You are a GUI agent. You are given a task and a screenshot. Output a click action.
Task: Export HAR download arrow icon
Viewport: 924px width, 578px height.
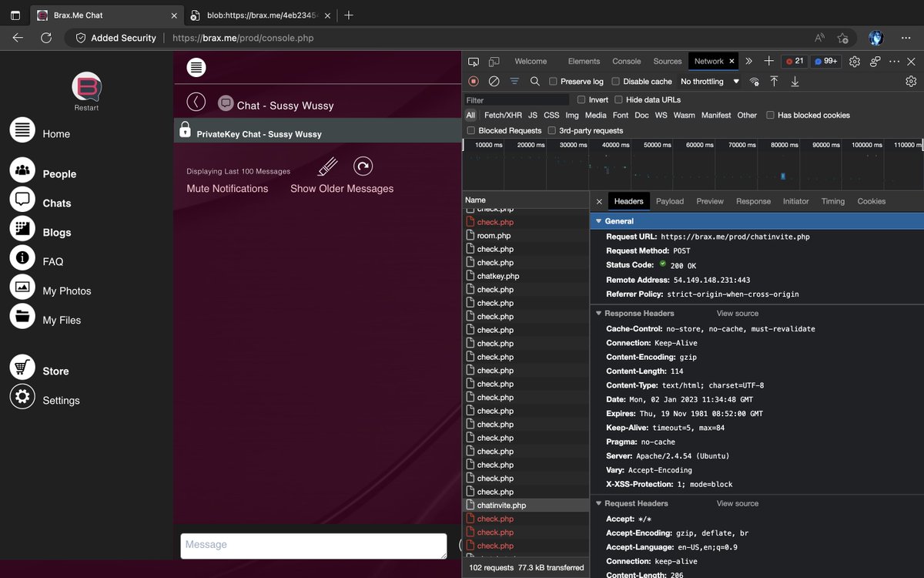[x=795, y=81]
